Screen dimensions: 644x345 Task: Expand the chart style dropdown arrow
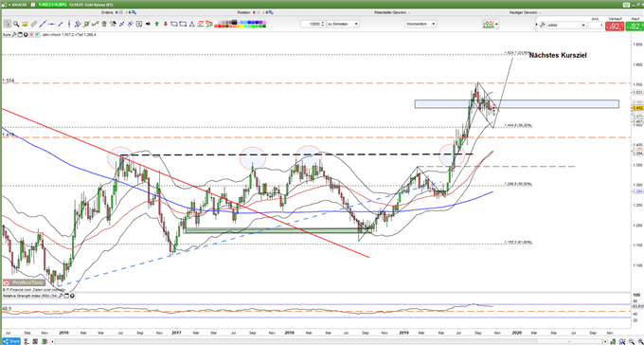click(497, 25)
